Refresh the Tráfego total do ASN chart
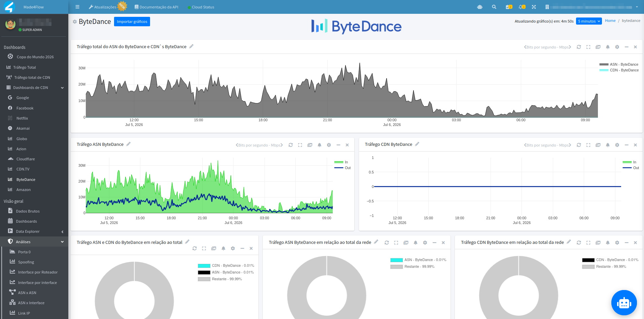The width and height of the screenshot is (644, 319). [579, 47]
